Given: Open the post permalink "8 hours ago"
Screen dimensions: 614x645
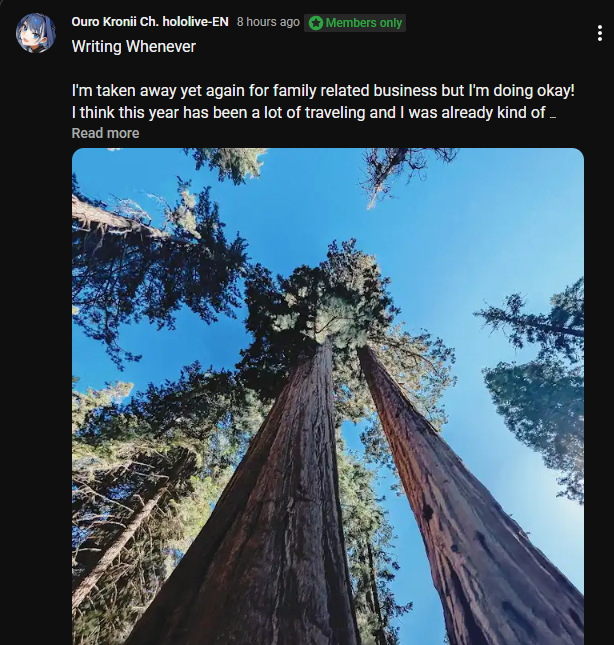Looking at the screenshot, I should pyautogui.click(x=268, y=22).
